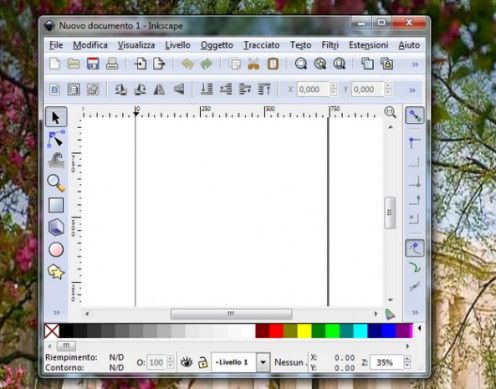Zoom to fit drawing icon
The image size is (496, 389).
(320, 63)
